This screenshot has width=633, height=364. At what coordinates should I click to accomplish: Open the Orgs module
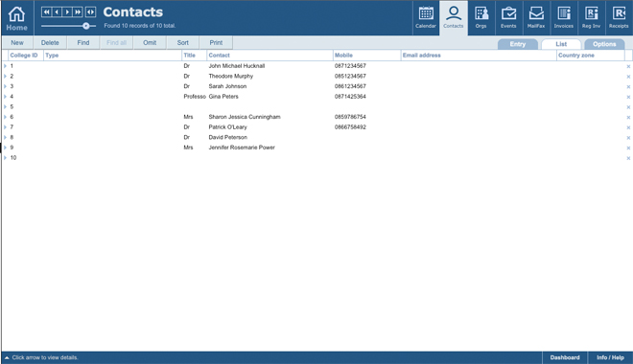481,18
